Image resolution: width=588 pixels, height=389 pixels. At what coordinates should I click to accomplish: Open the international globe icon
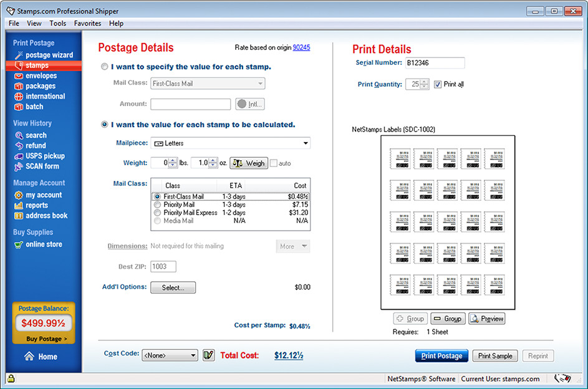[19, 96]
